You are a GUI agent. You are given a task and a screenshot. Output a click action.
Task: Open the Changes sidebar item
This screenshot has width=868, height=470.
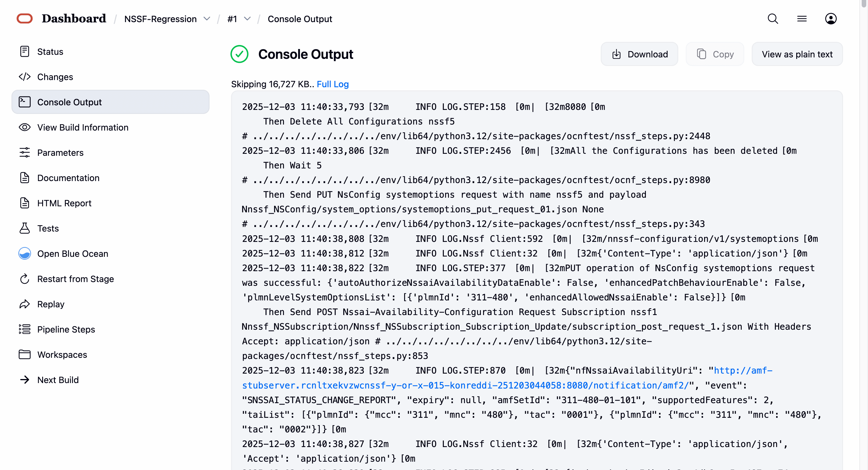pos(55,77)
